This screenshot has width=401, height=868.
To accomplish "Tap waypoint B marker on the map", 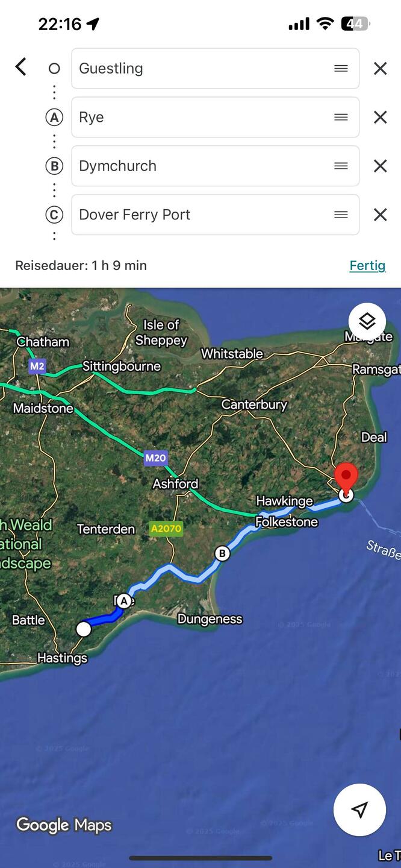I will (x=222, y=553).
